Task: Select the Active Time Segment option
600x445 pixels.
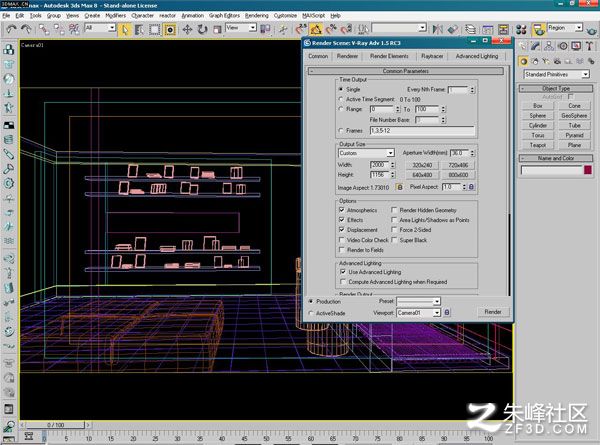Action: click(x=341, y=99)
